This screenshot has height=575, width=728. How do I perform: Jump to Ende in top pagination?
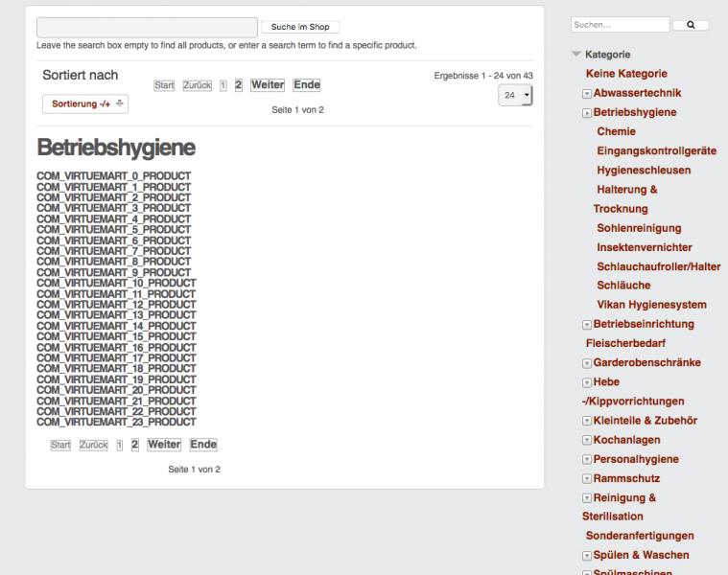(x=306, y=85)
